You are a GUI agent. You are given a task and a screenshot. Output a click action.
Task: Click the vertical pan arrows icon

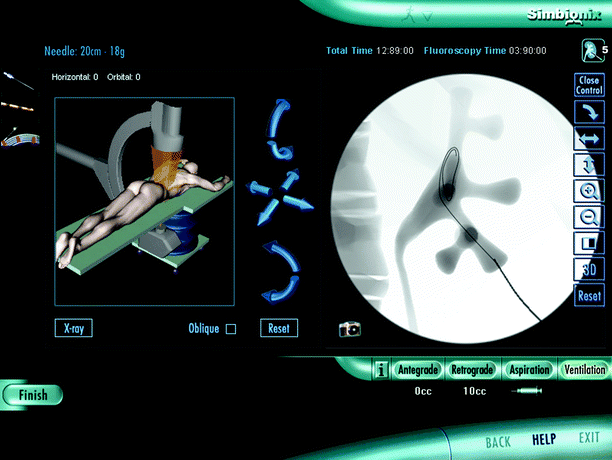[x=589, y=164]
